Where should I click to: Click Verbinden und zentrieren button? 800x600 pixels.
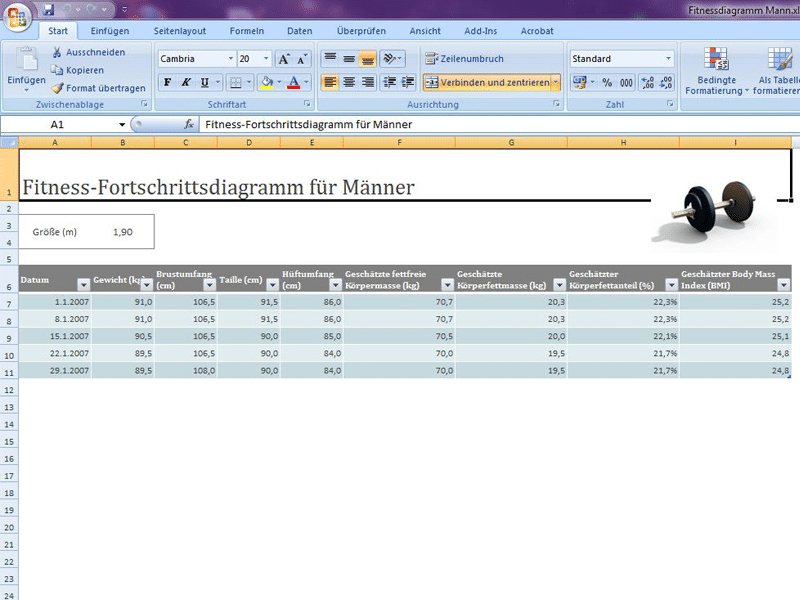[487, 82]
